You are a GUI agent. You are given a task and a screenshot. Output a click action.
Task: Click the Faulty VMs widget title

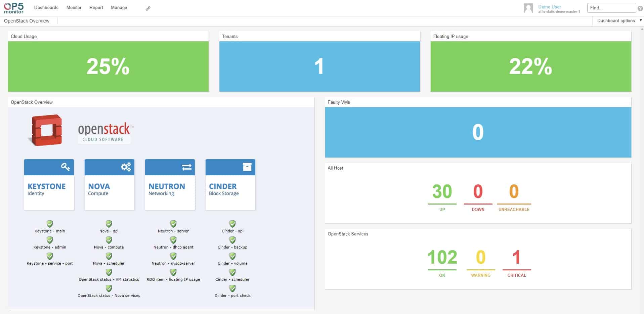339,102
